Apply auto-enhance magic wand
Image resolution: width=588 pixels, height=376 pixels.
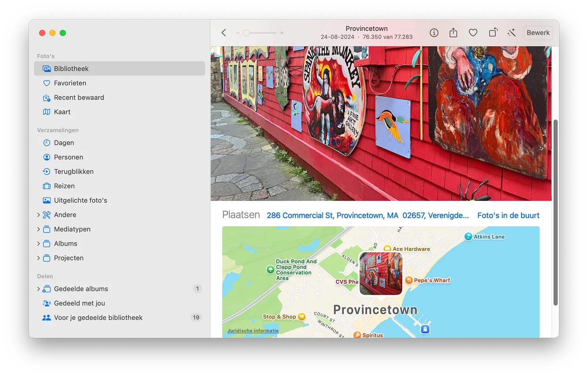click(x=512, y=33)
